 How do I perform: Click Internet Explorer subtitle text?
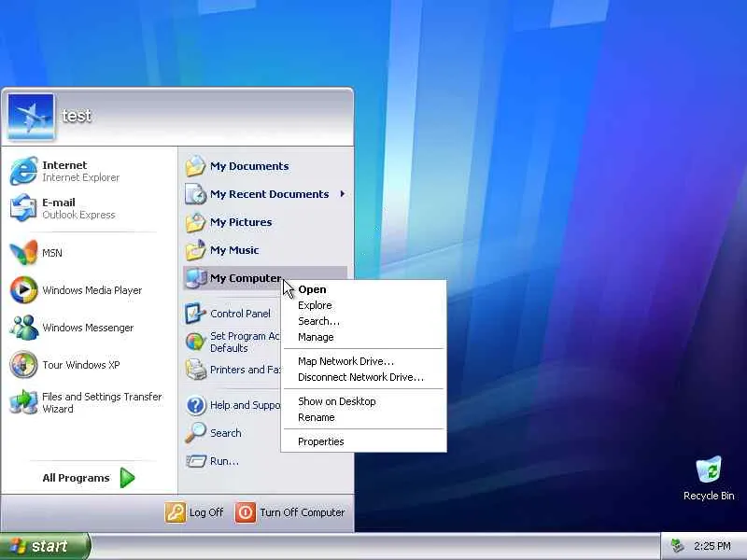81,177
